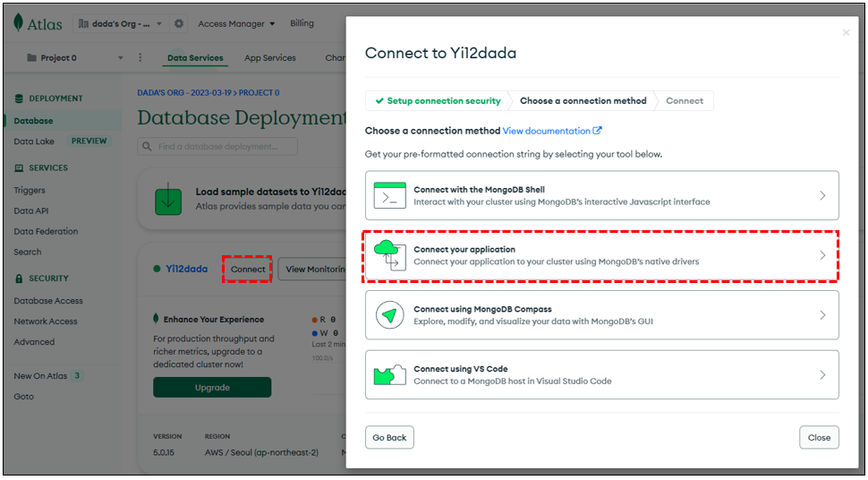The image size is (868, 480).
Task: Click the PROJECT 0 breadcrumb link
Action: [260, 92]
